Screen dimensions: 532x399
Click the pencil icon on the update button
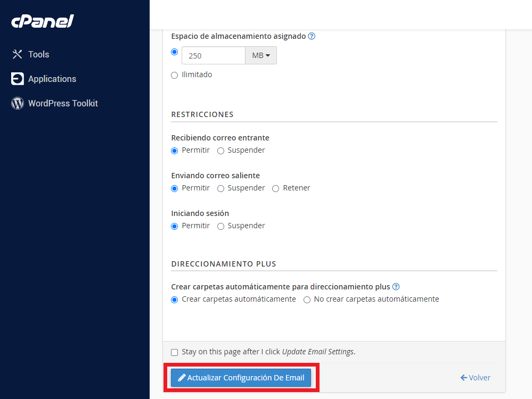pyautogui.click(x=182, y=378)
